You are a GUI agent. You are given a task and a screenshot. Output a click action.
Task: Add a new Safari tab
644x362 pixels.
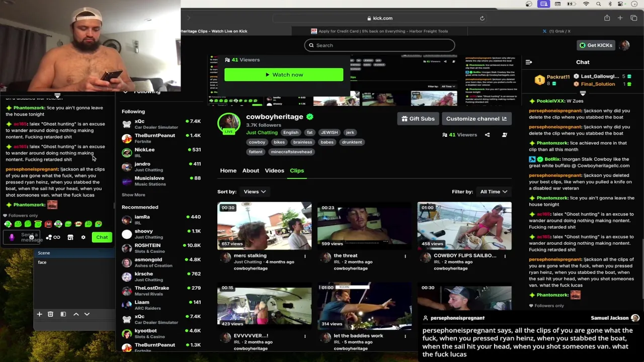coord(620,18)
